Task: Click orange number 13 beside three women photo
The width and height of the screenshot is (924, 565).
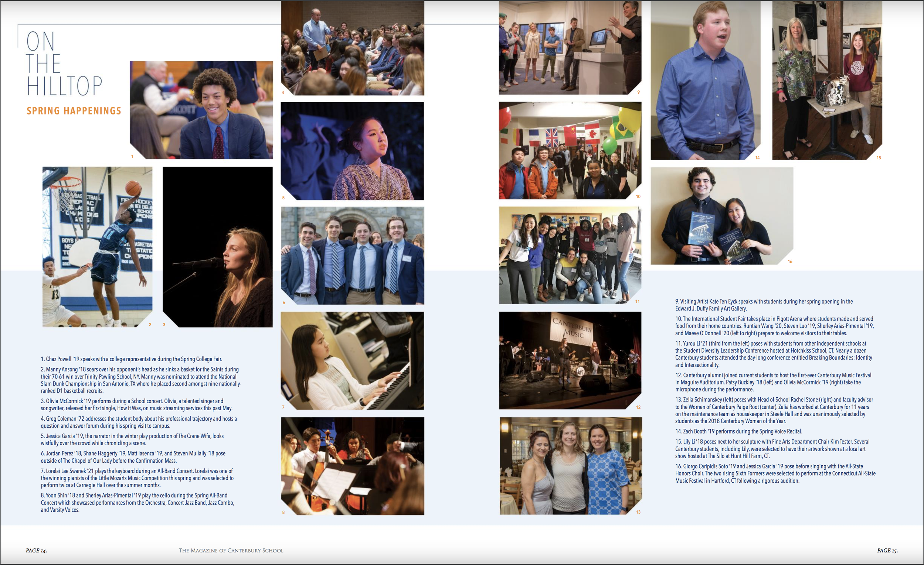Action: (638, 512)
